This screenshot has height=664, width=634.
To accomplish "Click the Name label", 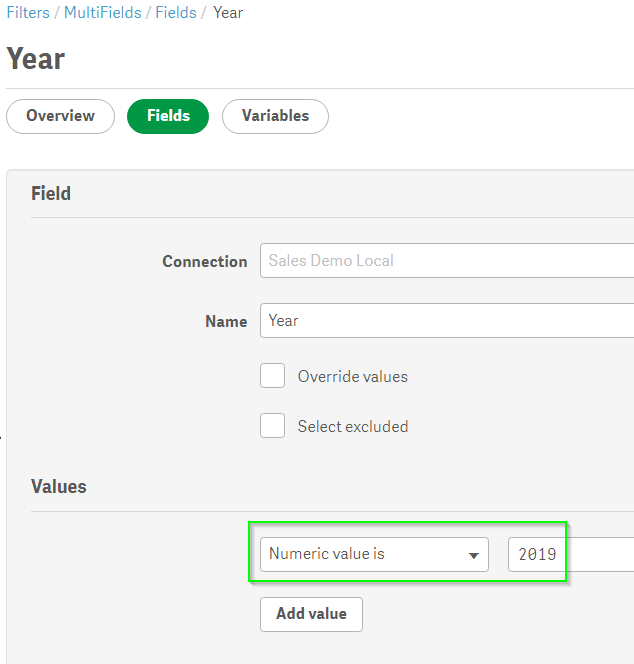I will pos(226,322).
